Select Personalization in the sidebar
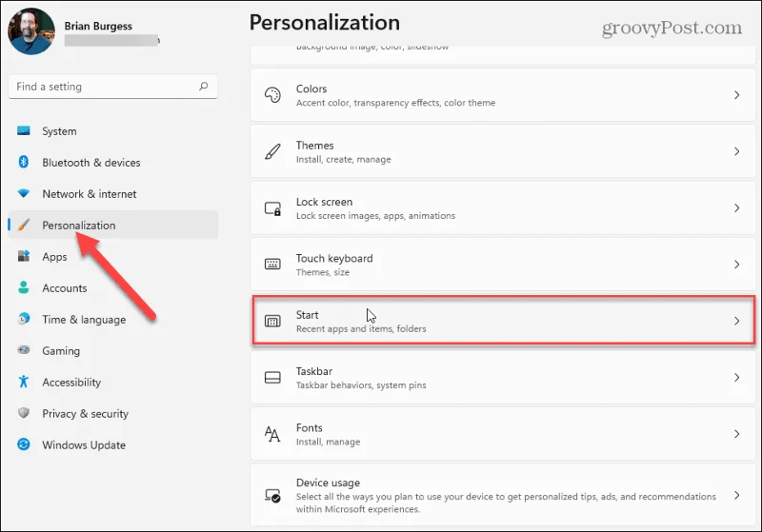Image resolution: width=762 pixels, height=532 pixels. point(112,225)
